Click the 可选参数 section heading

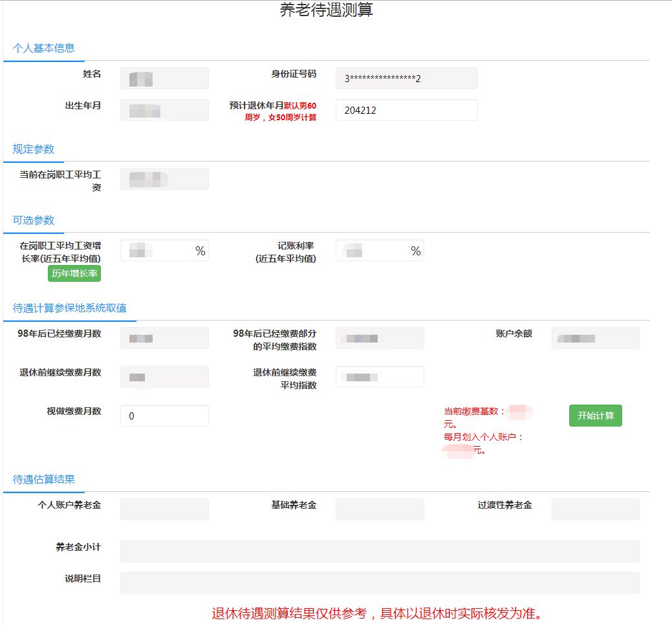(x=34, y=220)
